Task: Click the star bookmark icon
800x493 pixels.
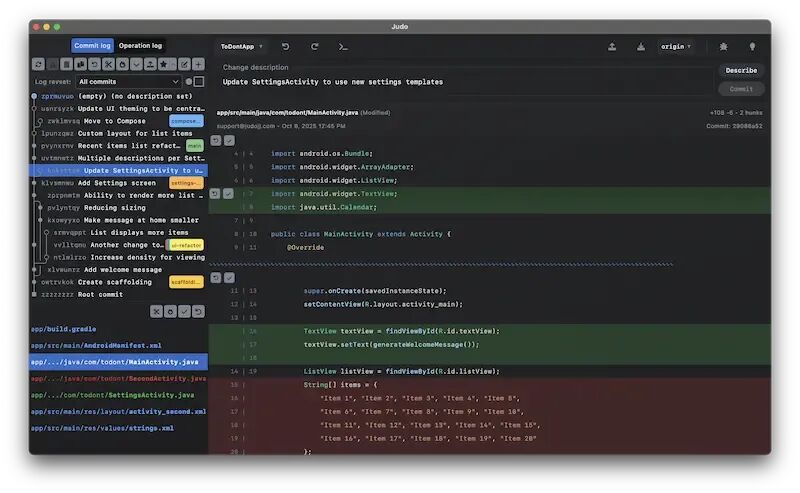Action: tap(164, 64)
